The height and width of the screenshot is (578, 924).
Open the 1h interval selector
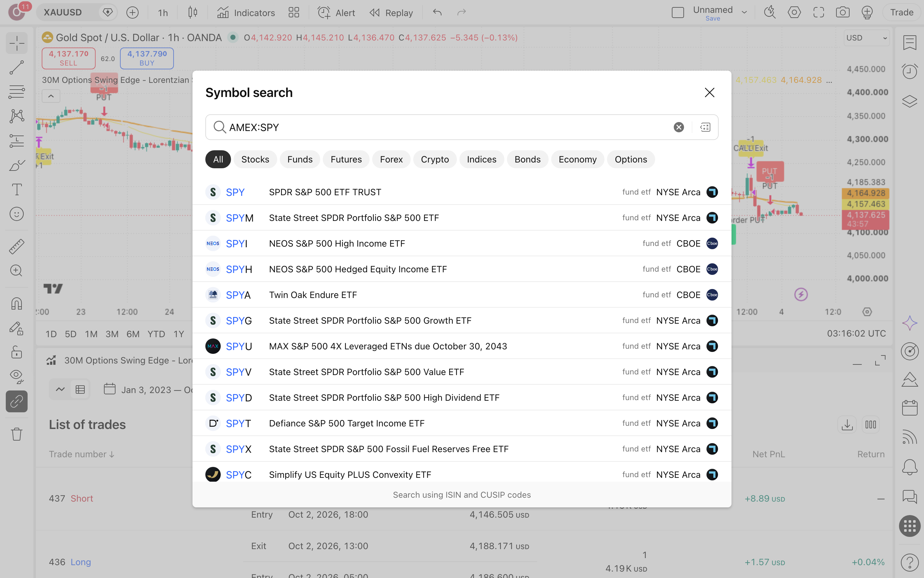pyautogui.click(x=163, y=13)
